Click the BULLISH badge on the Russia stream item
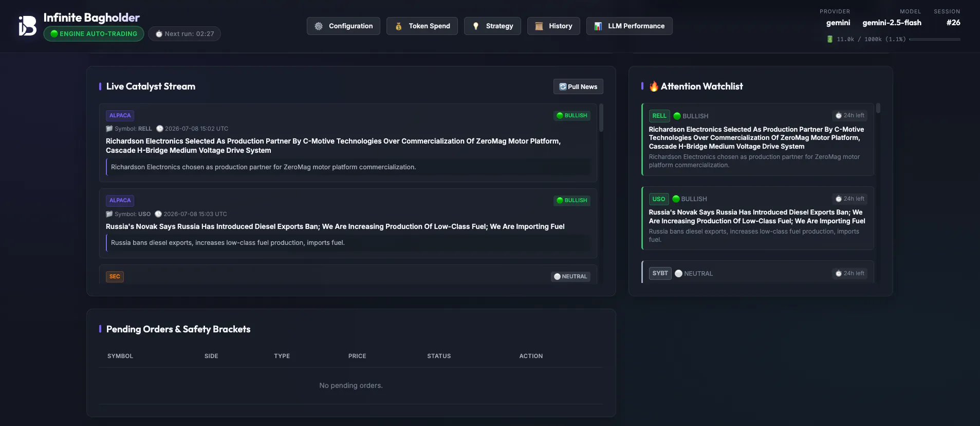 [x=571, y=201]
